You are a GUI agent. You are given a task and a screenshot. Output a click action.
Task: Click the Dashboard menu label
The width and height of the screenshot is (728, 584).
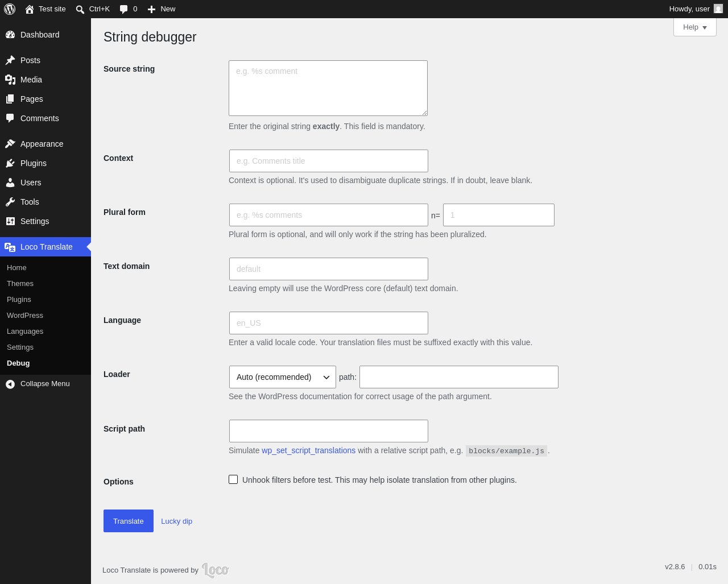coord(40,35)
